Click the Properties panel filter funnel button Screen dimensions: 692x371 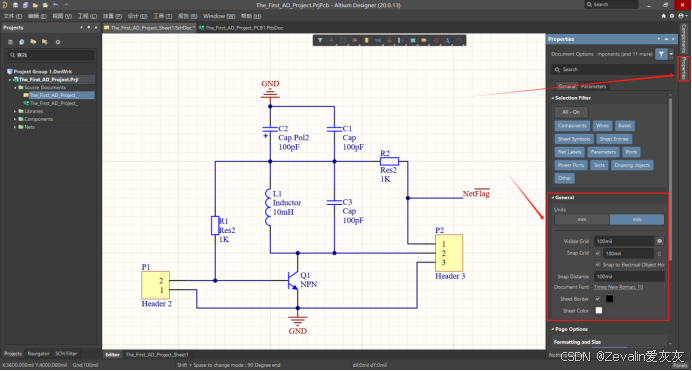661,54
